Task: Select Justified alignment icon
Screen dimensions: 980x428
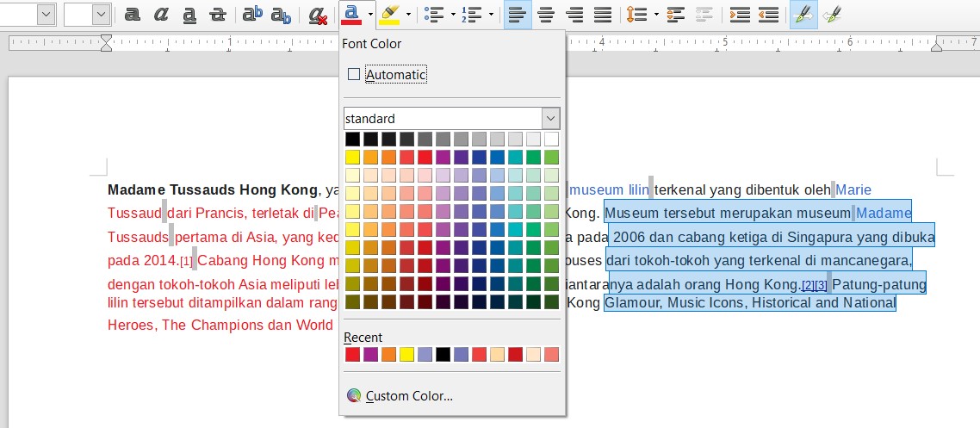Action: point(603,15)
